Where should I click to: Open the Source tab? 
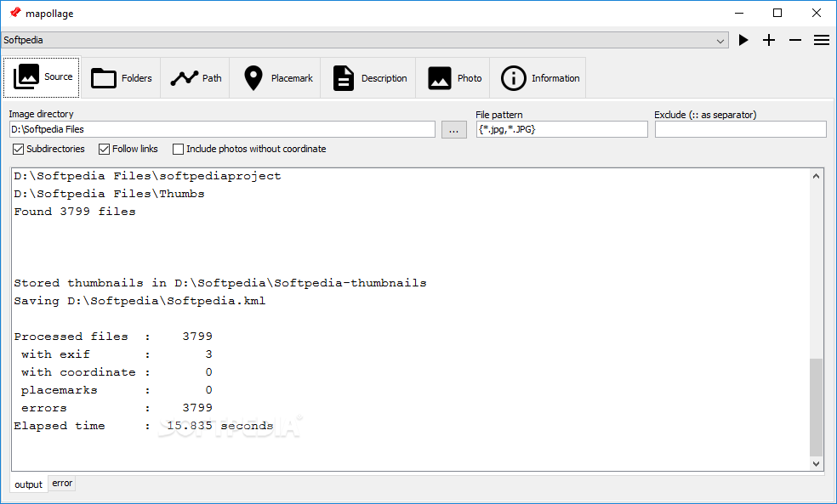click(x=42, y=78)
